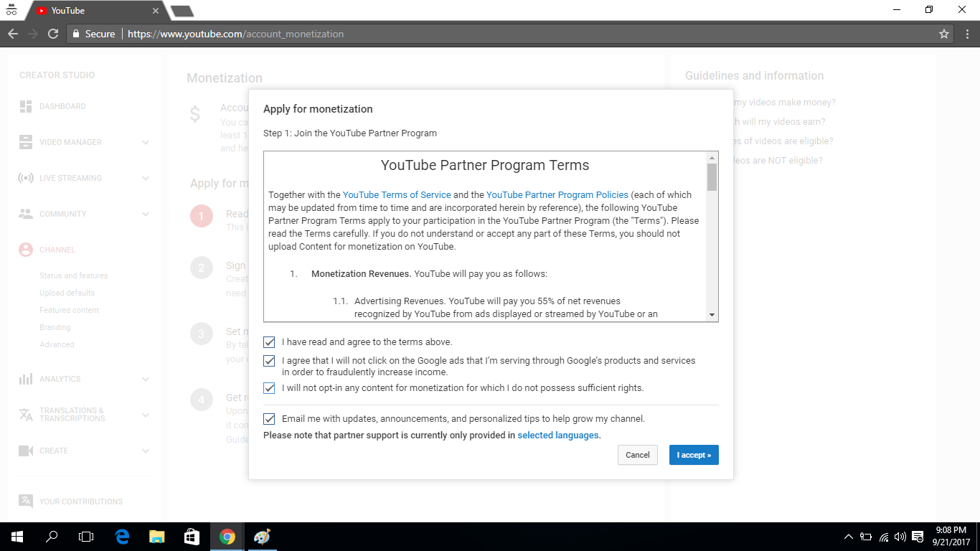This screenshot has height=551, width=980.
Task: Click the Channel person icon
Action: point(26,250)
